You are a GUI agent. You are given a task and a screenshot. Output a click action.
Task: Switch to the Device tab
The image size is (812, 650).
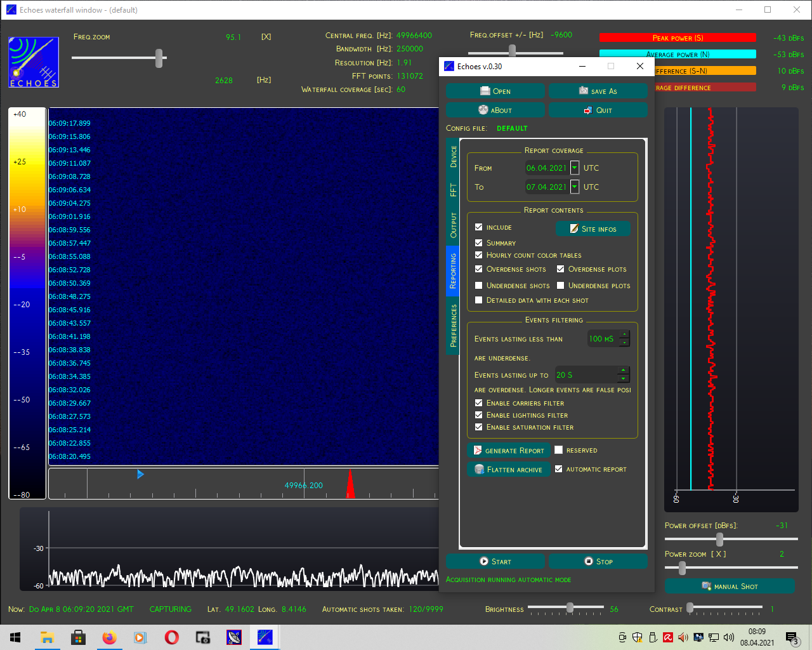453,156
